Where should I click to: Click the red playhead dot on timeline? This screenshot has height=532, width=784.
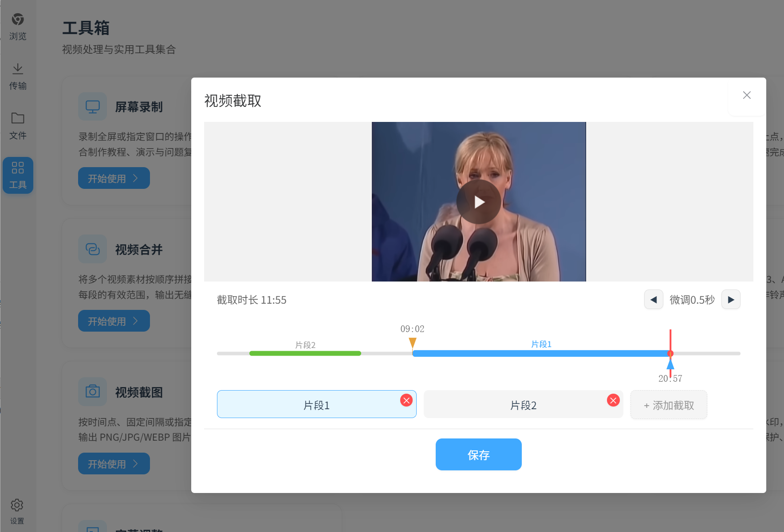(x=670, y=353)
